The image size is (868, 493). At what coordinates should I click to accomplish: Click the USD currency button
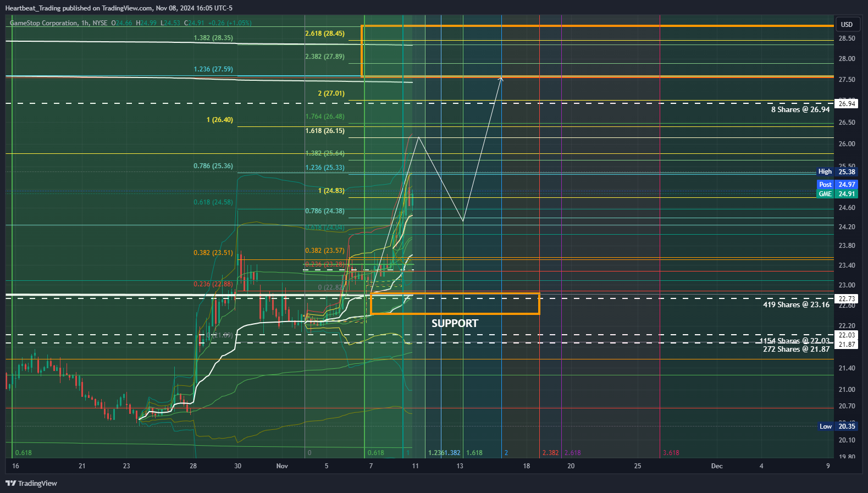point(847,24)
